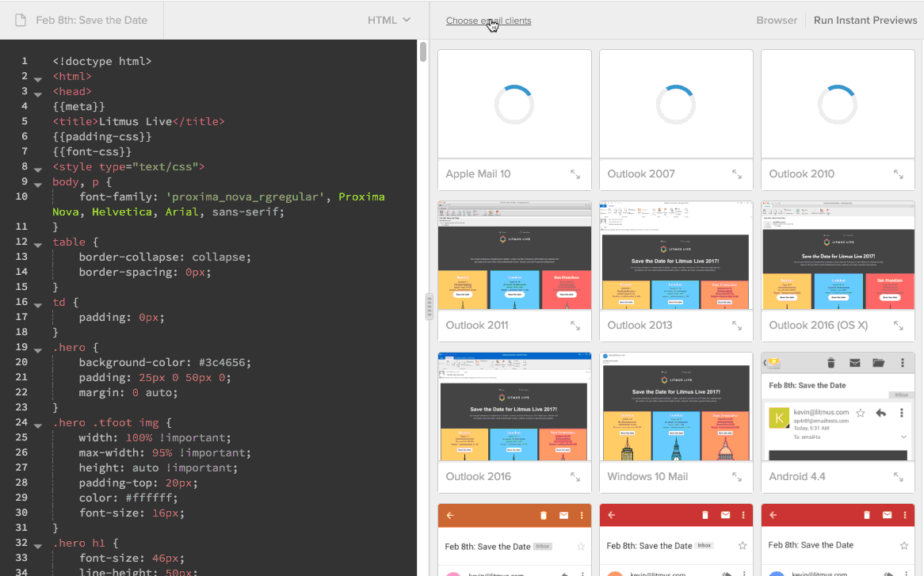Expand the Outlook 2016 preview
Image resolution: width=924 pixels, height=576 pixels.
(575, 477)
